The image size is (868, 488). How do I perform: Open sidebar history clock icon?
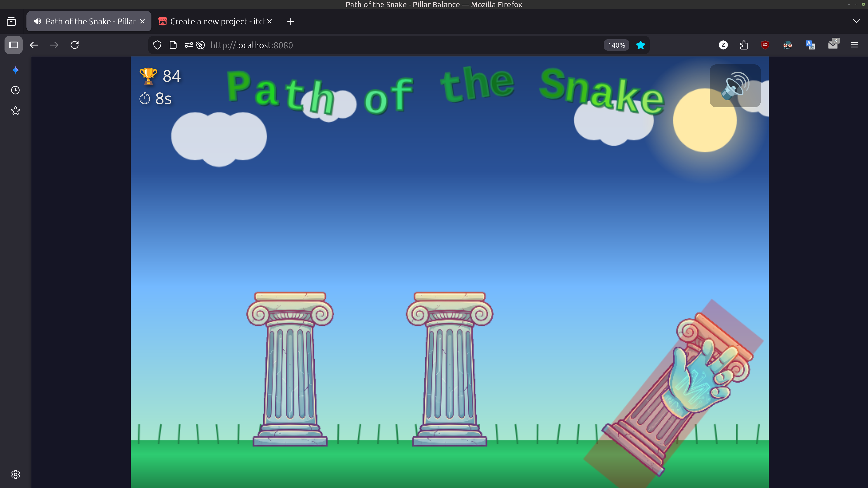pyautogui.click(x=16, y=90)
